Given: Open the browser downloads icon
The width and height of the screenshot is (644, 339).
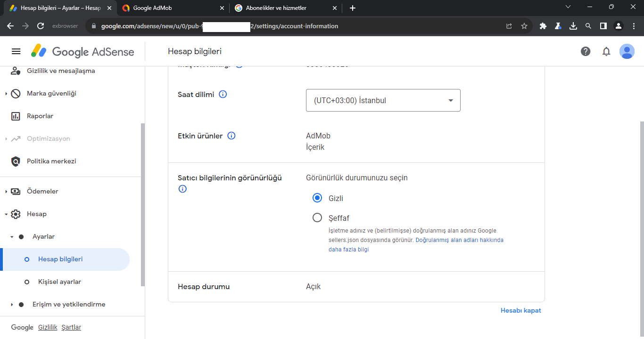Looking at the screenshot, I should (573, 26).
